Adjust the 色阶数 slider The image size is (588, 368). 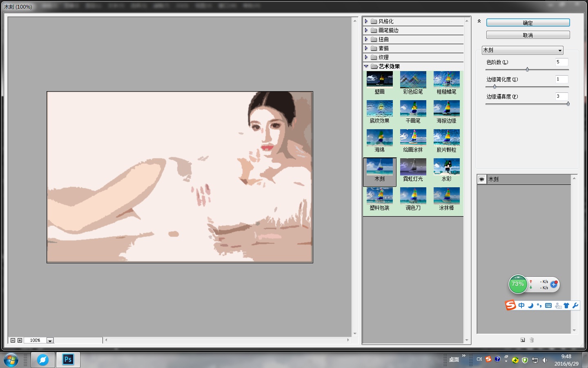click(527, 70)
